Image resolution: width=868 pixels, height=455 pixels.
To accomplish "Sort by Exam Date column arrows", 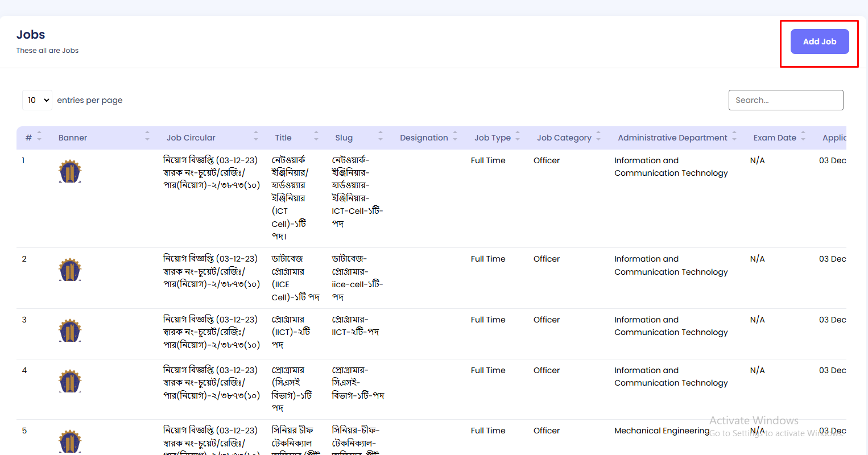I will point(803,137).
